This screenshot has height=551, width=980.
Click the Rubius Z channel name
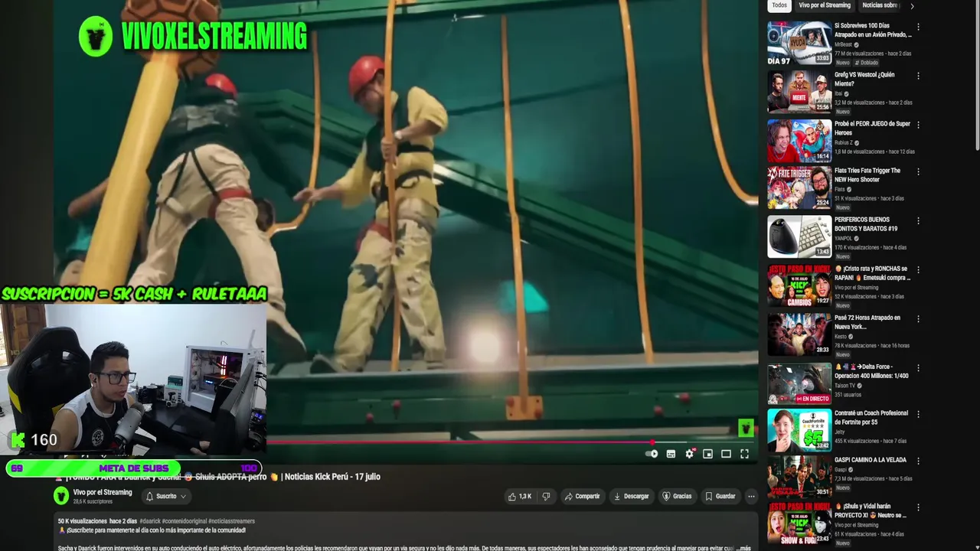(x=844, y=142)
